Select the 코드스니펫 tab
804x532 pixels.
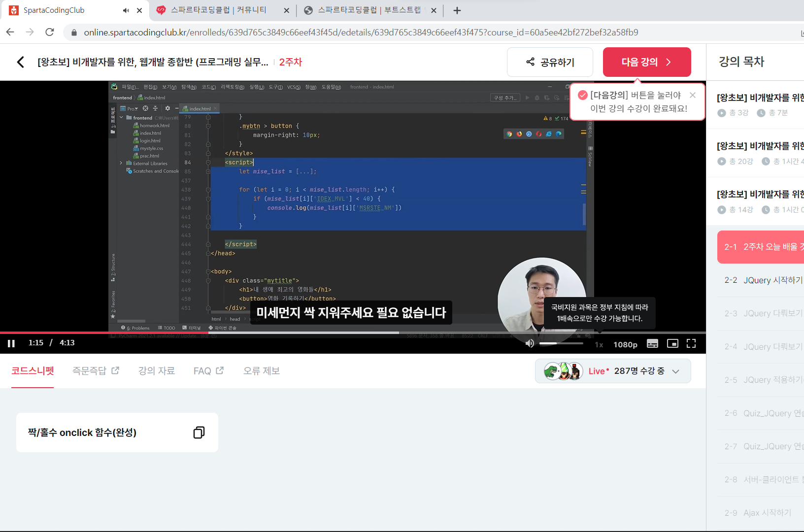point(33,371)
